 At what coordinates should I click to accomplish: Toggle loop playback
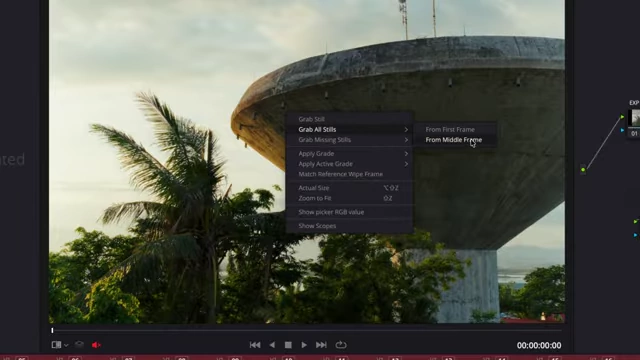click(341, 345)
